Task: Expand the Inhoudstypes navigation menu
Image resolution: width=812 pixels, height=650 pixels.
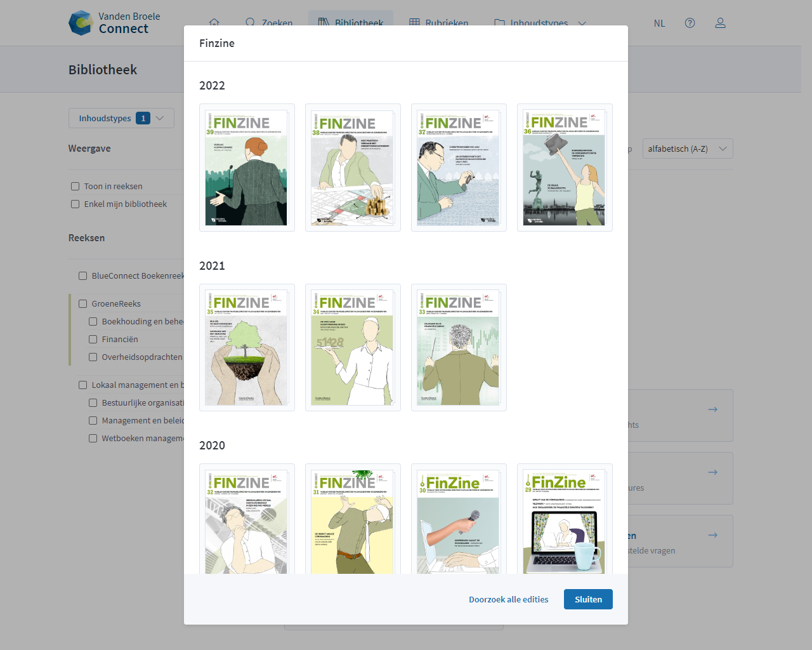Action: [x=540, y=23]
